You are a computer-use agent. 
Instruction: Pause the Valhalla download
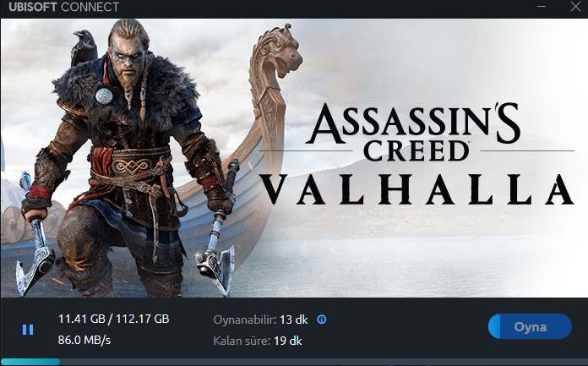(28, 330)
